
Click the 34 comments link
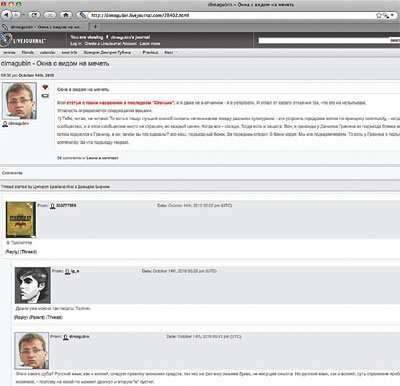pyautogui.click(x=69, y=158)
